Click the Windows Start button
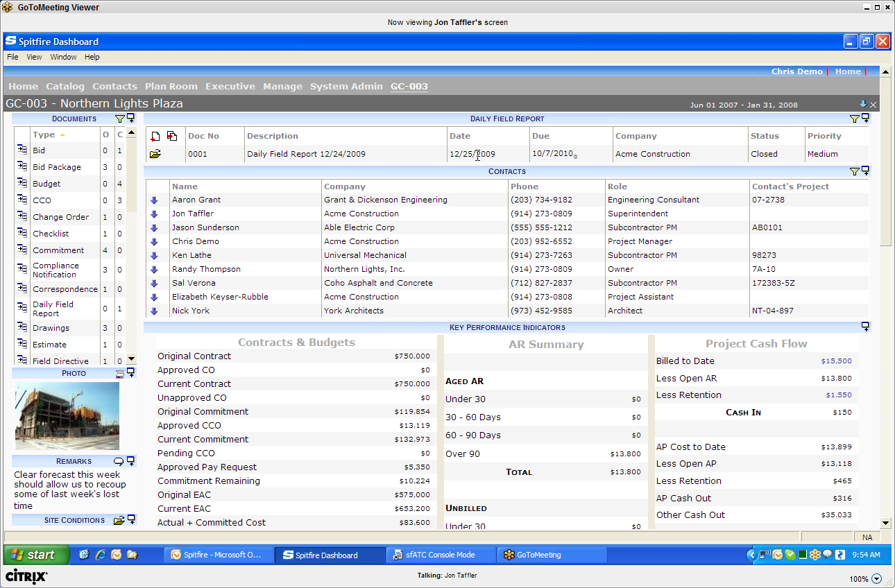Screen dimensions: 895x588 [37, 555]
